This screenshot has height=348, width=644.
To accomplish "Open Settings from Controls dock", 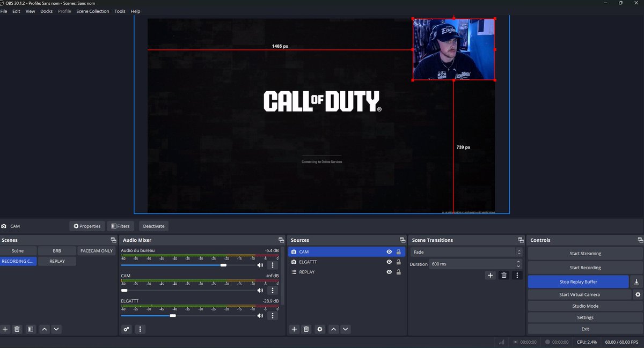I will pos(585,317).
